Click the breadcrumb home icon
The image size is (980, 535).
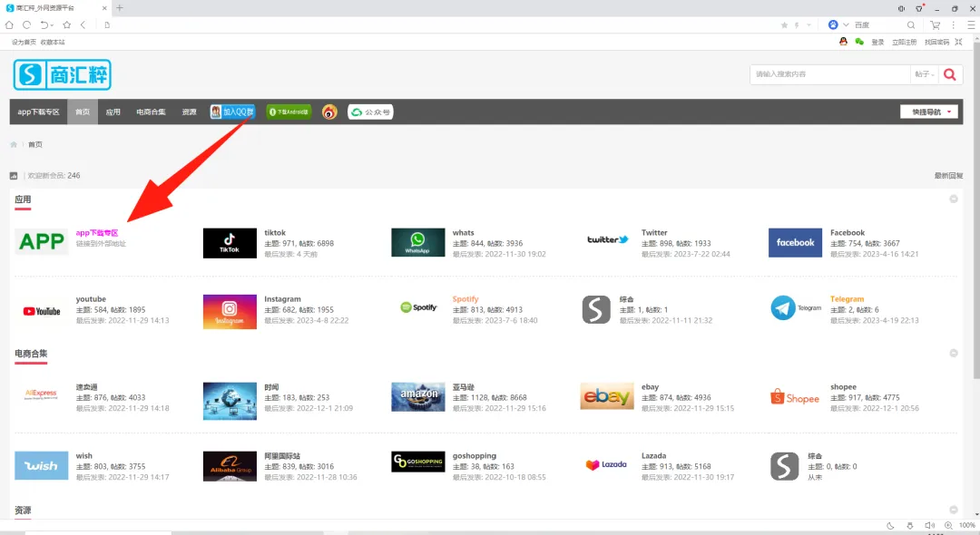[x=14, y=144]
